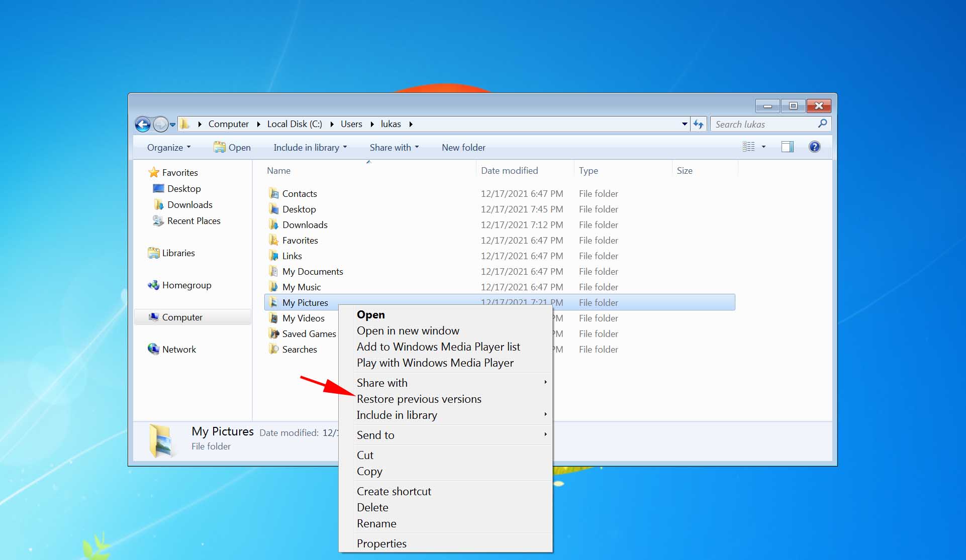Click the New folder toolbar button
Screen dimensions: 966x560
[x=463, y=147]
